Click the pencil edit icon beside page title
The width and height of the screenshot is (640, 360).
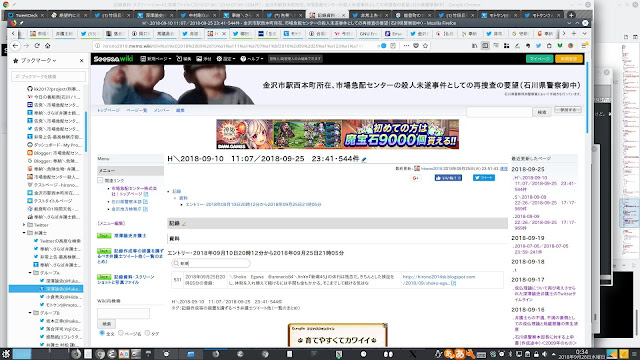point(364,159)
